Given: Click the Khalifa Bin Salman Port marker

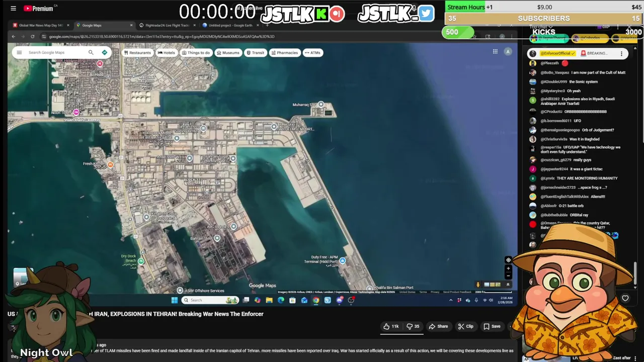Looking at the screenshot, I should tap(370, 289).
